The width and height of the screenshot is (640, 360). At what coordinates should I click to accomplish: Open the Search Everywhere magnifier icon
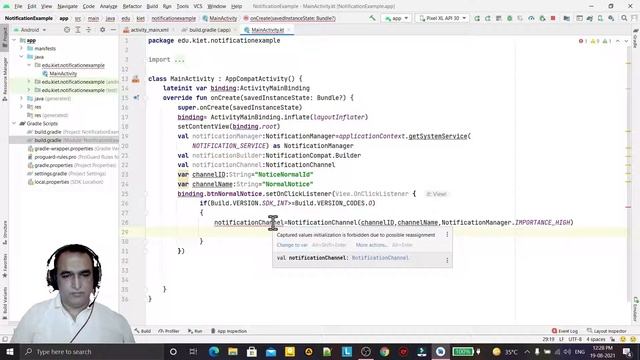coord(624,18)
